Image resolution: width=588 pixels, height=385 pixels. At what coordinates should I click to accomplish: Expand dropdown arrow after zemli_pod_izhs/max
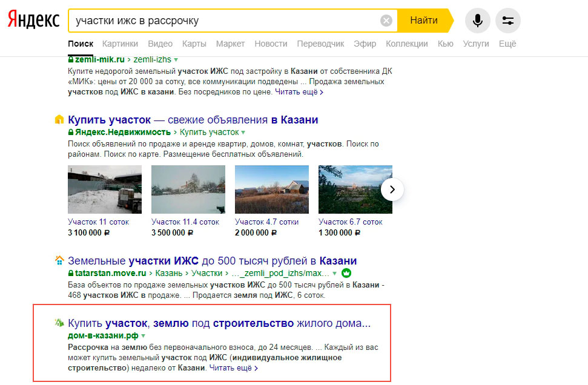coord(334,274)
